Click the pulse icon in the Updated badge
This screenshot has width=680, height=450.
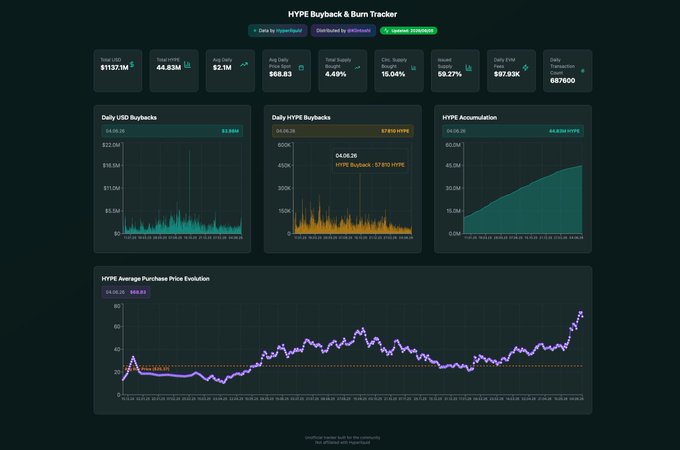(x=386, y=31)
